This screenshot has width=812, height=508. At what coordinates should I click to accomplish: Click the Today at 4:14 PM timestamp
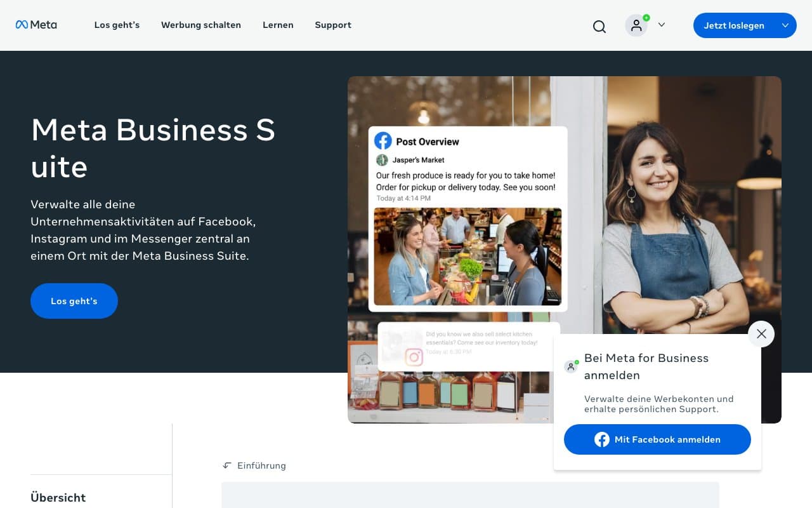point(403,198)
